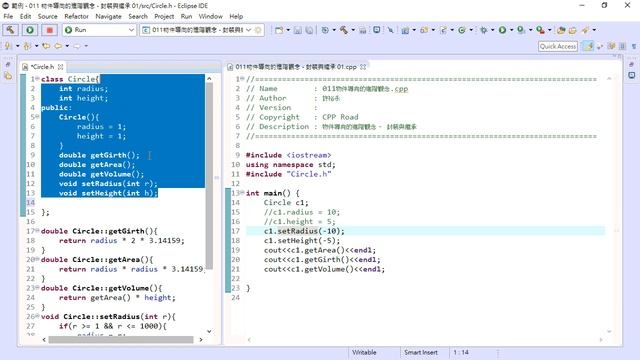Click the Build hammer button in launch bar

pyautogui.click(x=10, y=30)
